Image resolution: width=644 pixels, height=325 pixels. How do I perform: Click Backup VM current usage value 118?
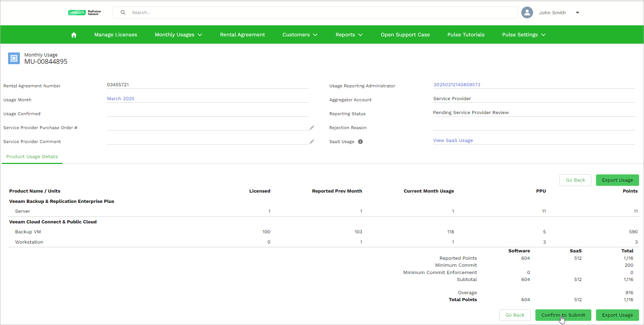[x=450, y=232]
